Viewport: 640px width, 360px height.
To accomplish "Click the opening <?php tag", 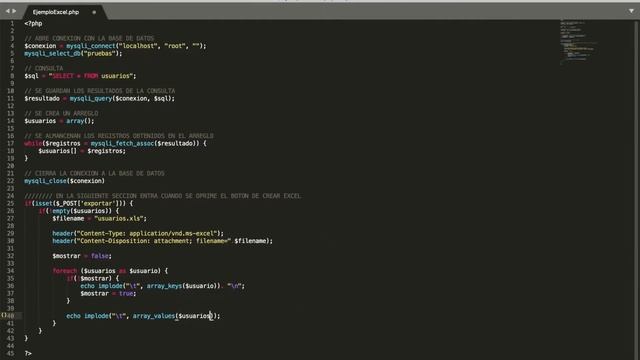I will point(33,24).
